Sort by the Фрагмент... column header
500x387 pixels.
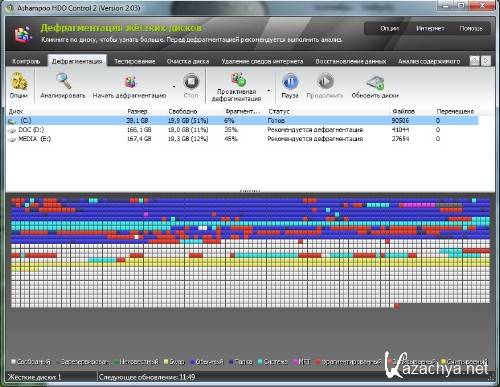242,111
